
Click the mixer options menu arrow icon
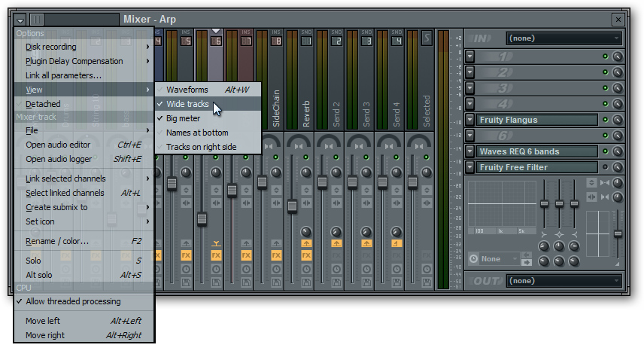(x=20, y=20)
